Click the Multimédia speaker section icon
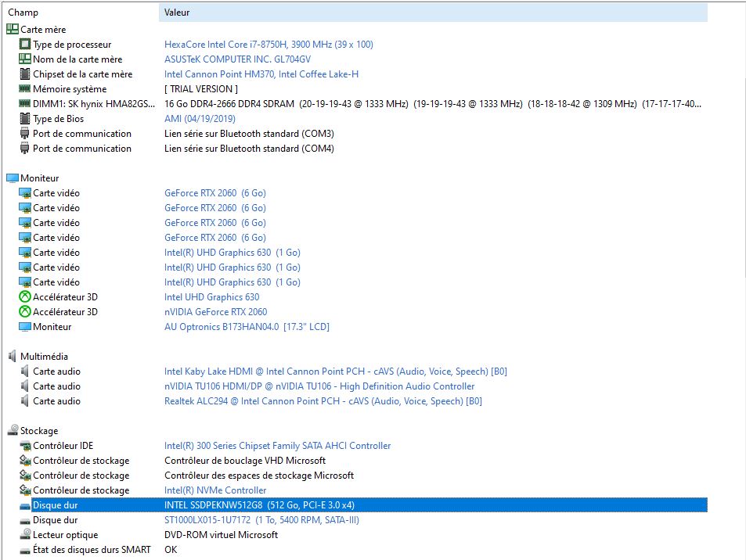The height and width of the screenshot is (560, 746). click(13, 357)
